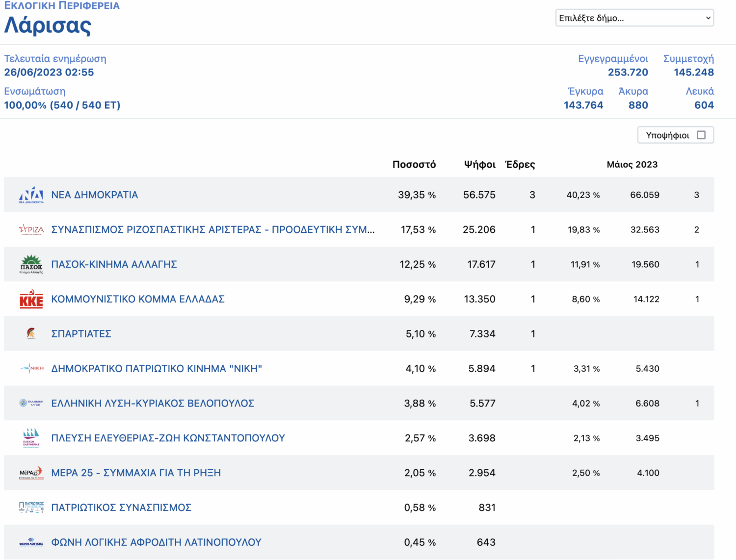Screen dimensions: 736x560
Task: Open the ΚΟΜΜΟΥΝΙΣΤΙΚΟ ΚΟΜΜΑ ΕΛΛΑΔΑΣ link
Action: click(x=138, y=299)
